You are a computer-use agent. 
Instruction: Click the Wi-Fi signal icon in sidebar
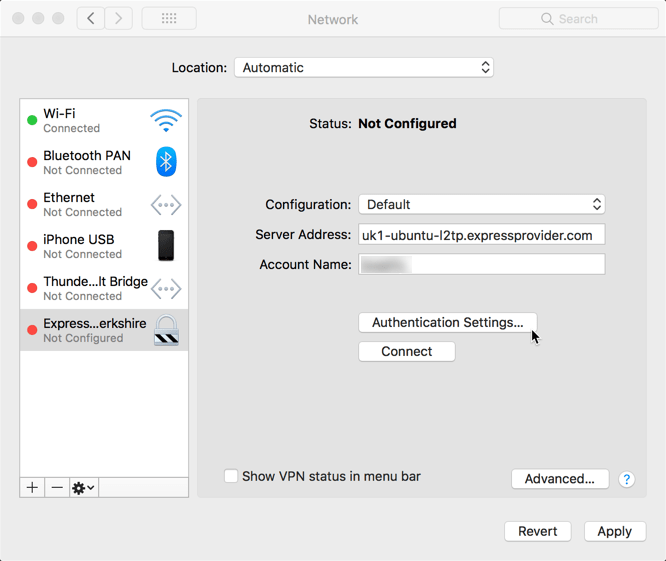click(166, 121)
